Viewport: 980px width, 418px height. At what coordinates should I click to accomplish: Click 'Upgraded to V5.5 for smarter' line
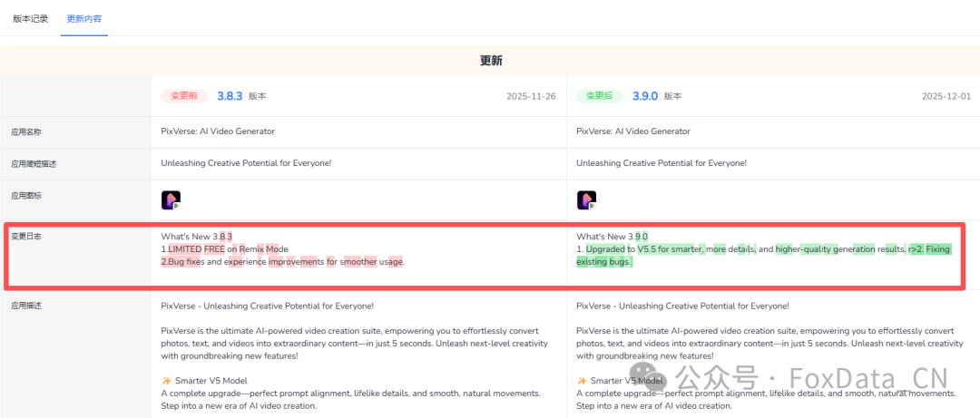pos(763,249)
